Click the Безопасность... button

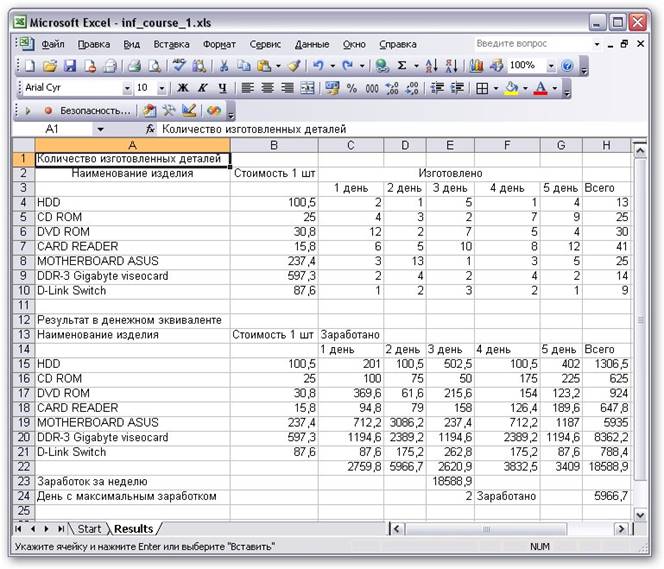(95, 110)
